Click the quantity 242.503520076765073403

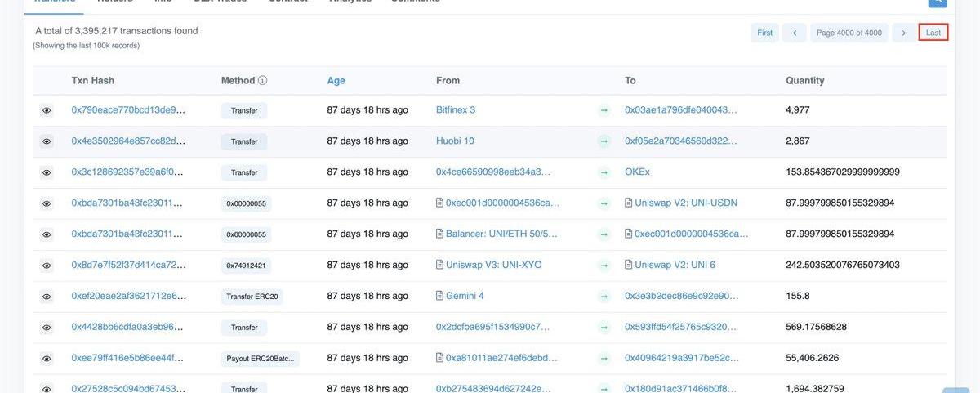point(843,265)
